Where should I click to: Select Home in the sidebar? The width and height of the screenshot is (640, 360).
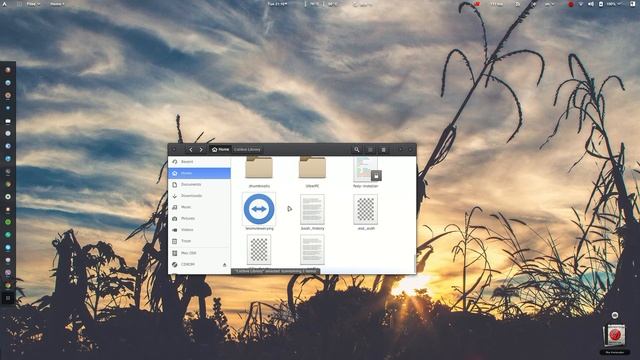pos(199,173)
